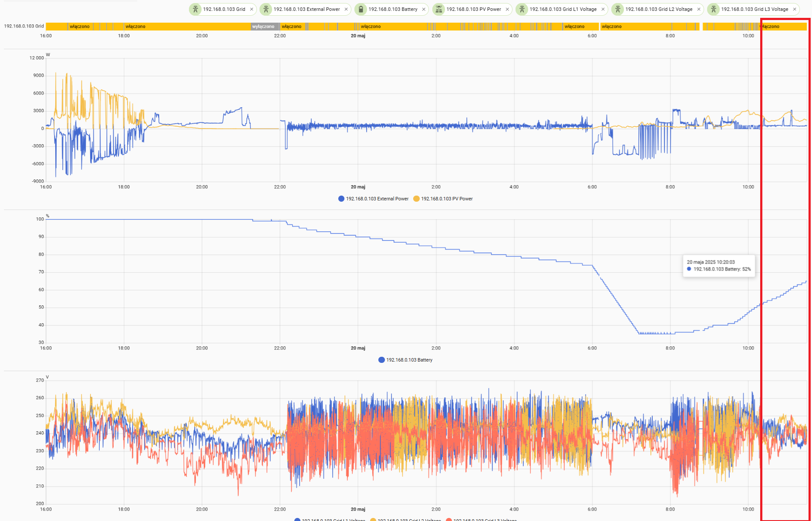Toggle Battery series in chart legend
812x521 pixels.
[406, 360]
